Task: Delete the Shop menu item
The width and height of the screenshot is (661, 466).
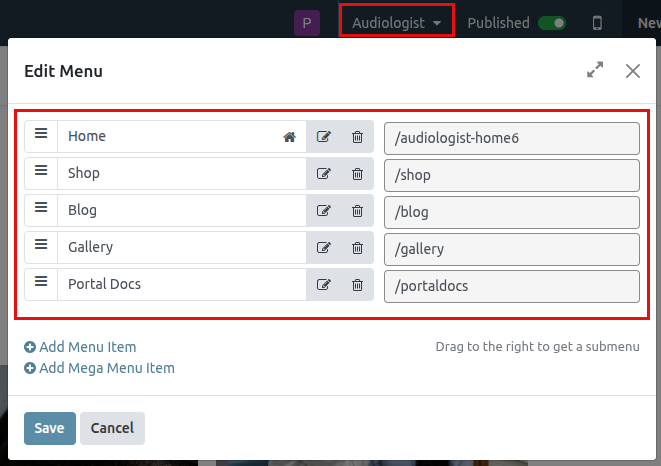Action: coord(357,174)
